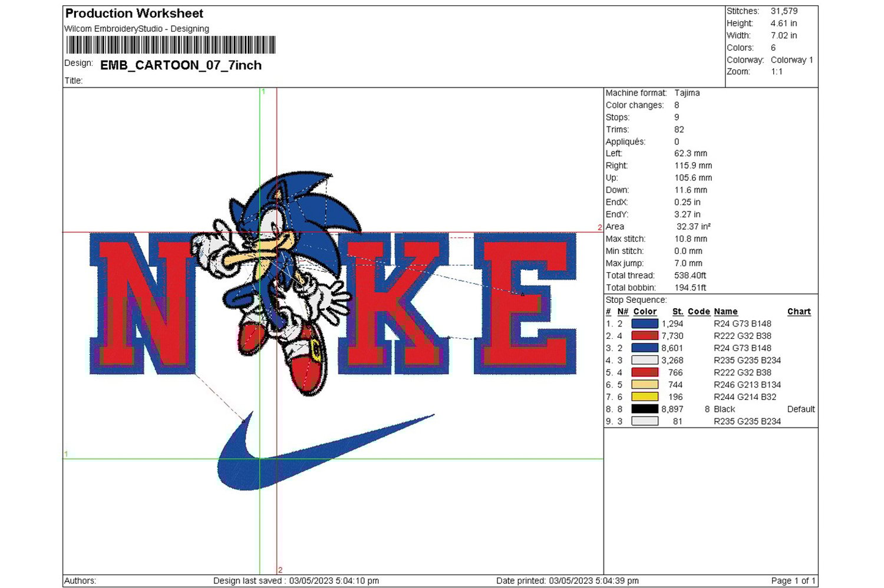This screenshot has height=588, width=884.
Task: Select the "Chart" column header
Action: click(x=799, y=312)
